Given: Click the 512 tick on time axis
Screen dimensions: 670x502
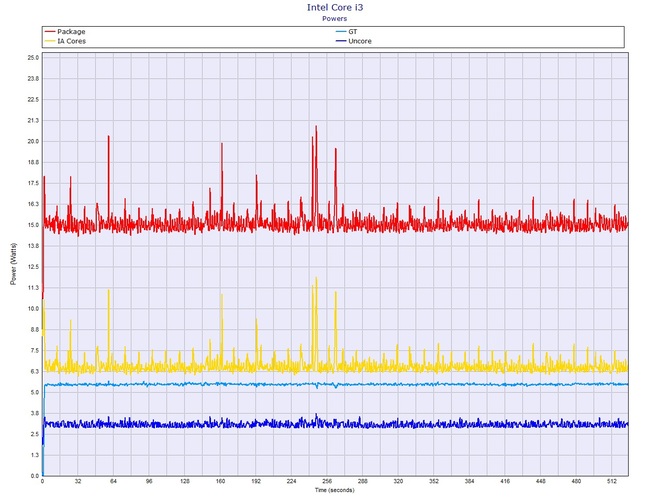Looking at the screenshot, I should (x=612, y=481).
